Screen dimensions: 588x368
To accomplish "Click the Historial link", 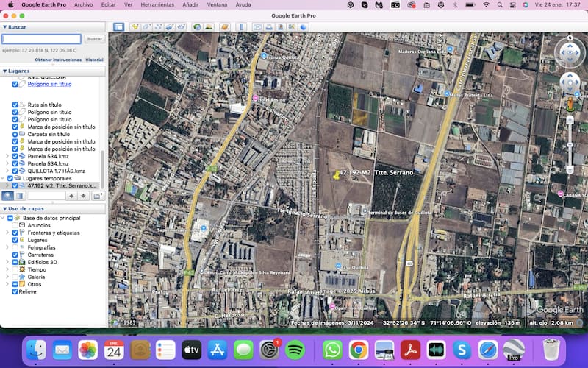I will tap(94, 60).
